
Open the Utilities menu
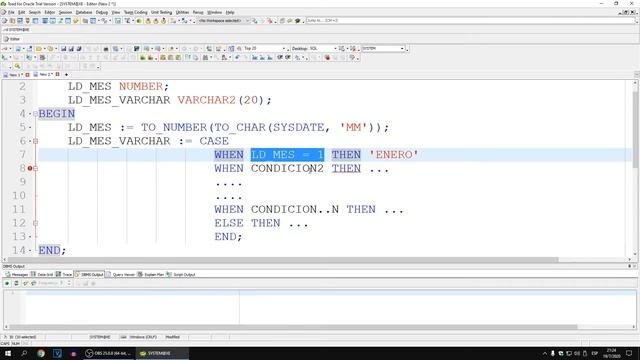coord(182,12)
